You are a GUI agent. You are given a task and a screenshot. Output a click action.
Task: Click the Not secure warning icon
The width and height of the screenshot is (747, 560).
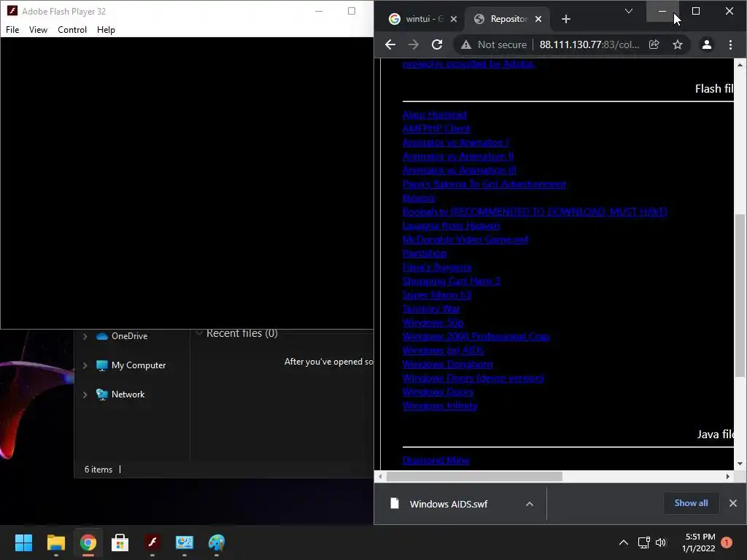466,44
